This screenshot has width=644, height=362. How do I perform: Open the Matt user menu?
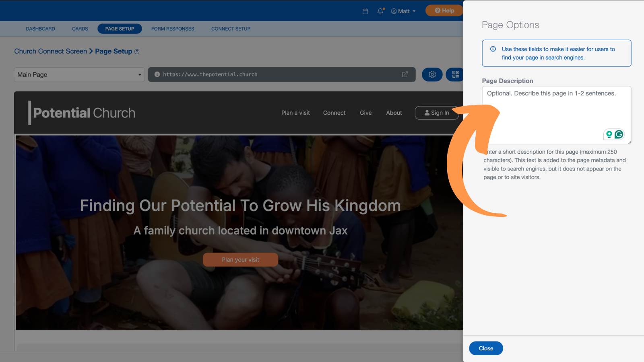click(x=403, y=11)
